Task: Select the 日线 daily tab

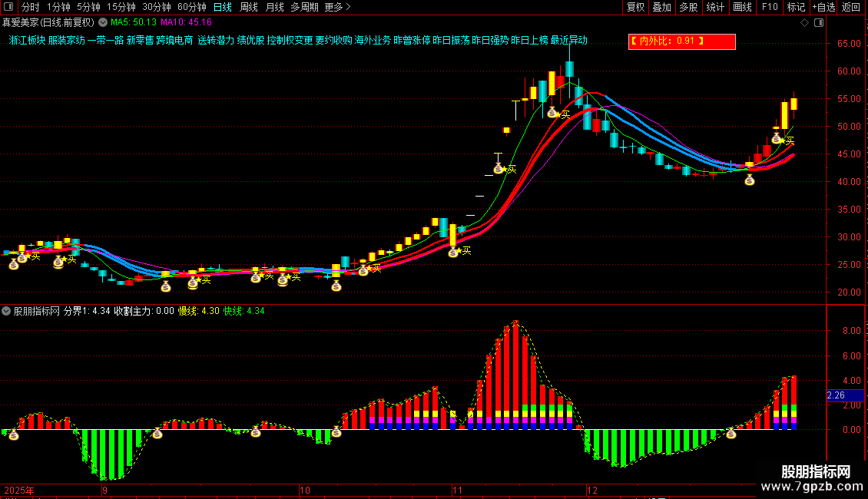Action: coord(223,7)
